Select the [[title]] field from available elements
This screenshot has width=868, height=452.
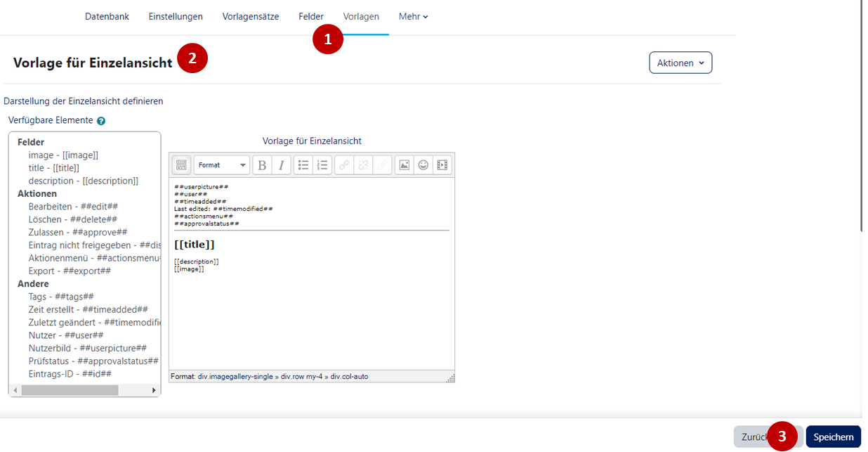coord(54,168)
